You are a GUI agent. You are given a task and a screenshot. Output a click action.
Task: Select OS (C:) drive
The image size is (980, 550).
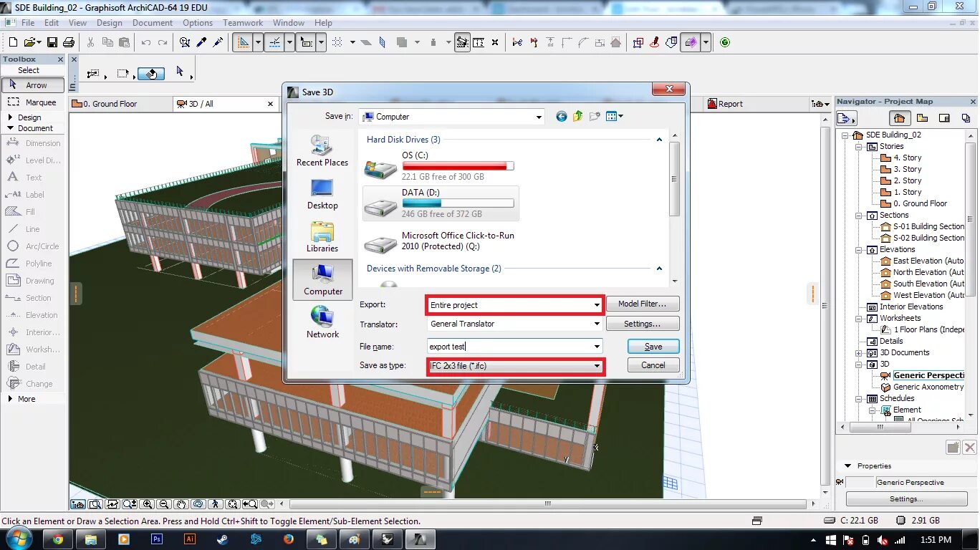(441, 166)
